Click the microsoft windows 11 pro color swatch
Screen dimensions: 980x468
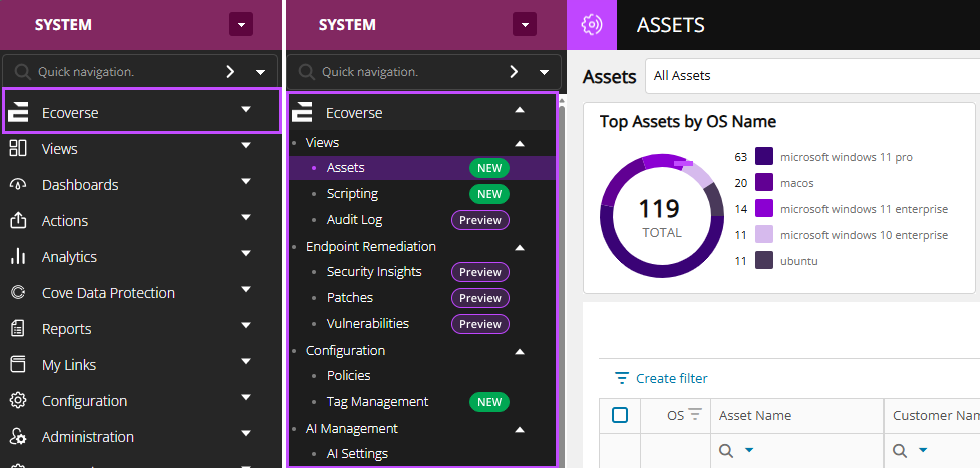pyautogui.click(x=764, y=157)
